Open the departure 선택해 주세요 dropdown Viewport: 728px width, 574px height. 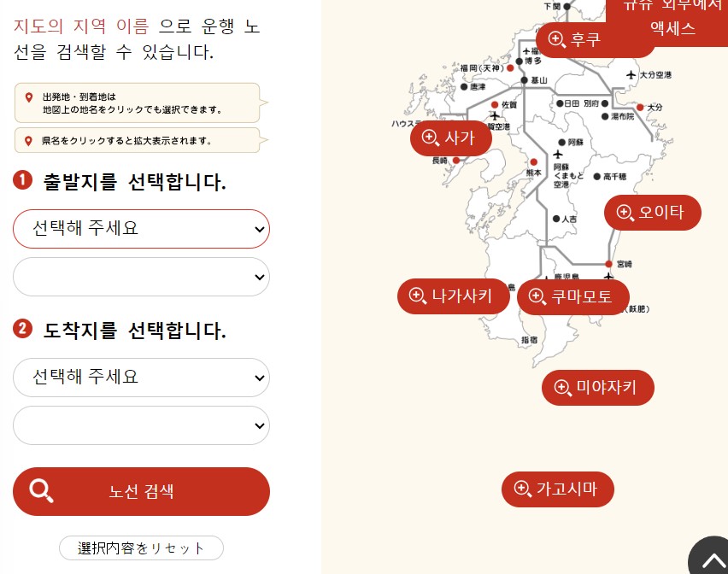point(141,229)
